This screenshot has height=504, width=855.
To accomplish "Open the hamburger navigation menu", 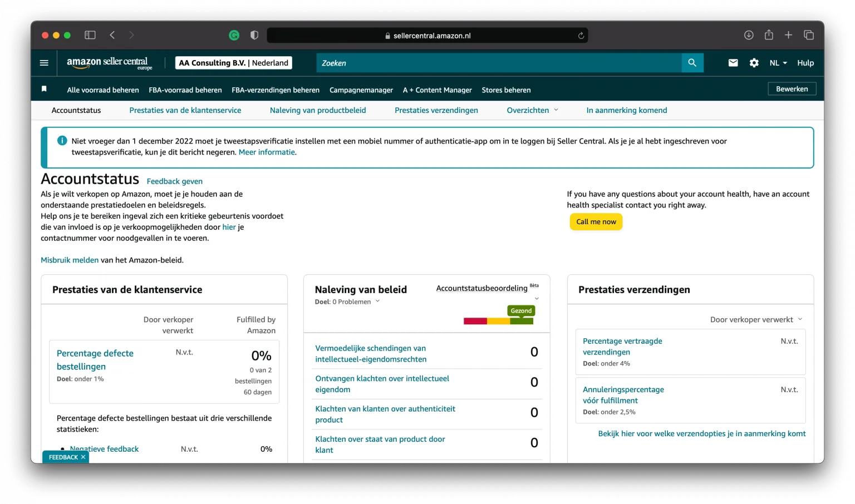I will (x=44, y=63).
